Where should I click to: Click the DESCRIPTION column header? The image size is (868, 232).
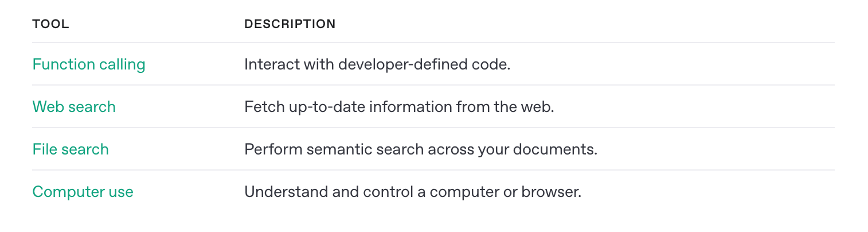290,24
